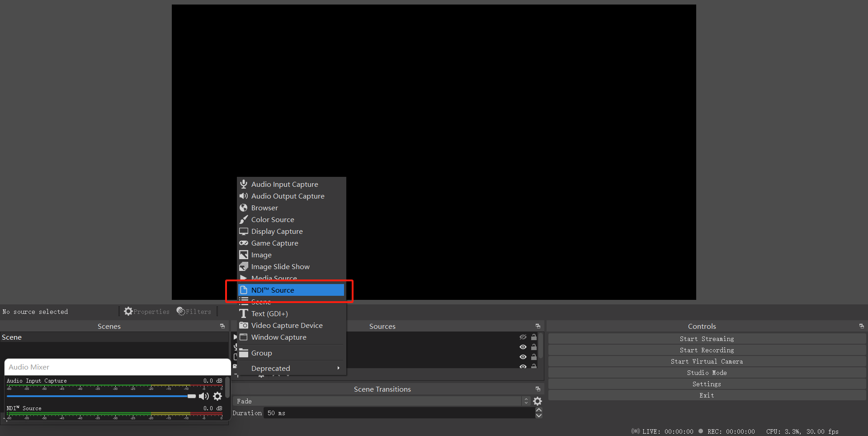This screenshot has height=436, width=868.
Task: Pop out the Scenes panel
Action: (x=222, y=326)
